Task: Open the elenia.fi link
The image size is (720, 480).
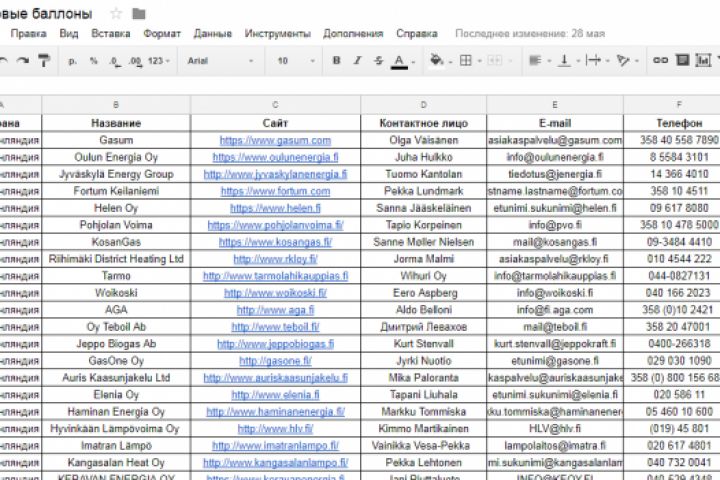Action: [x=275, y=395]
